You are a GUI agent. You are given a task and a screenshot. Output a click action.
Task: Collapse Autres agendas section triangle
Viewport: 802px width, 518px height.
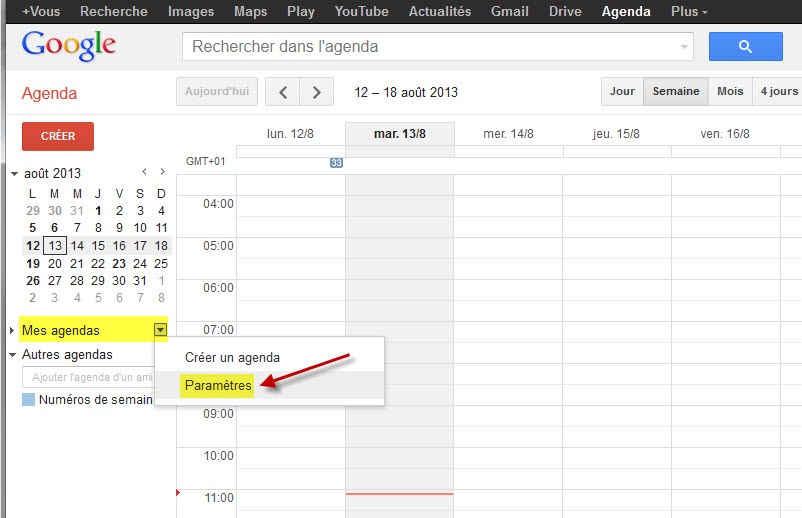pos(13,354)
